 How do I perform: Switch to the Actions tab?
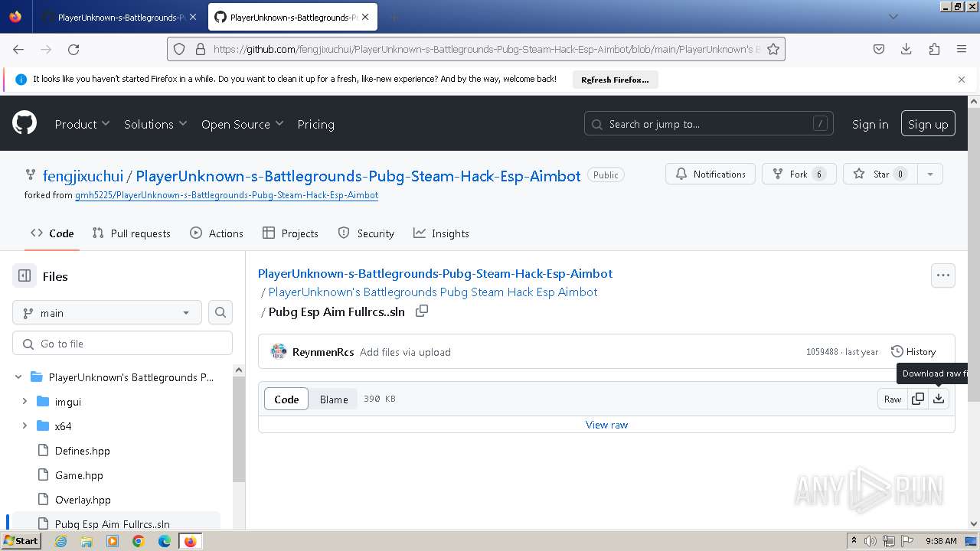click(x=217, y=233)
